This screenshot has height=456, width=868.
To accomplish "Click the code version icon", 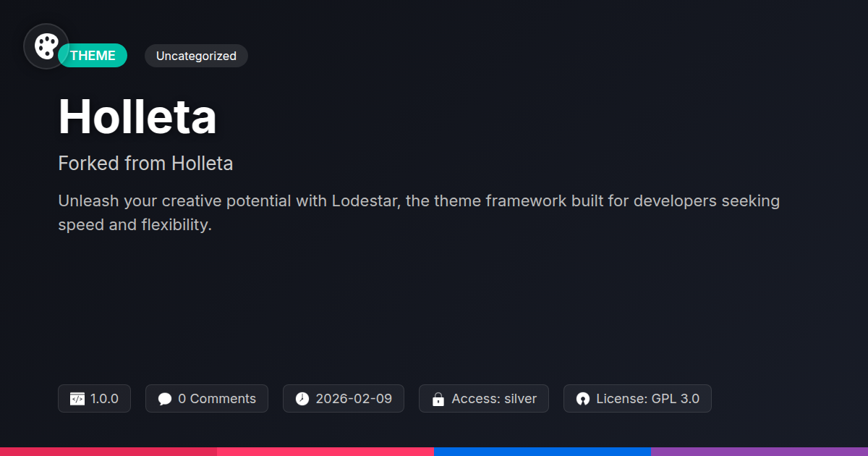I will [77, 399].
